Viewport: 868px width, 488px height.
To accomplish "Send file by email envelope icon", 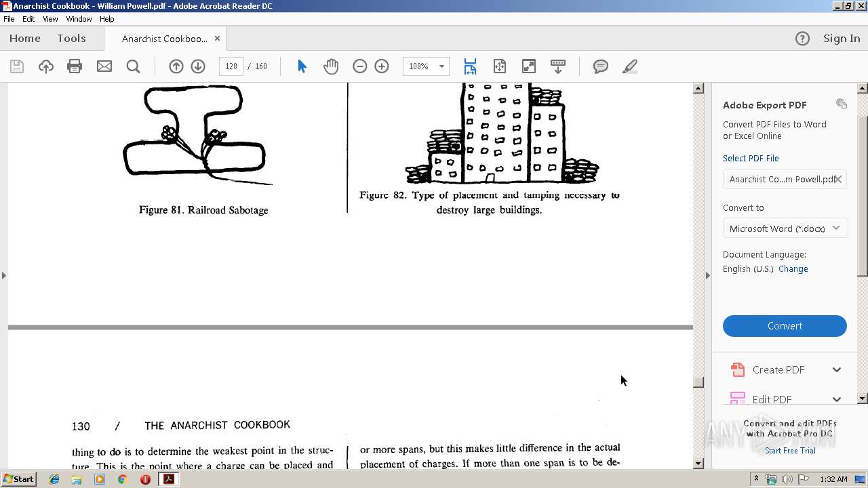I will pos(104,66).
